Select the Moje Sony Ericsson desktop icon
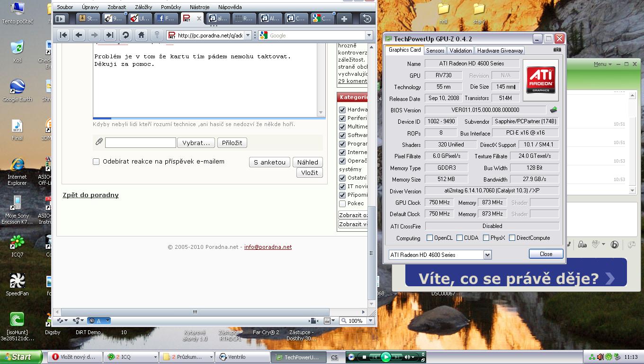The height and width of the screenshot is (364, 644). tap(17, 210)
